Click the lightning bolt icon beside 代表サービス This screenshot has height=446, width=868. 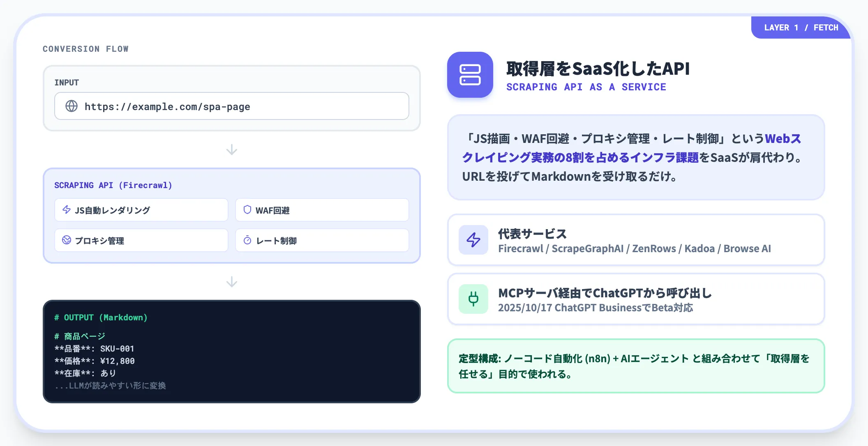(x=473, y=240)
